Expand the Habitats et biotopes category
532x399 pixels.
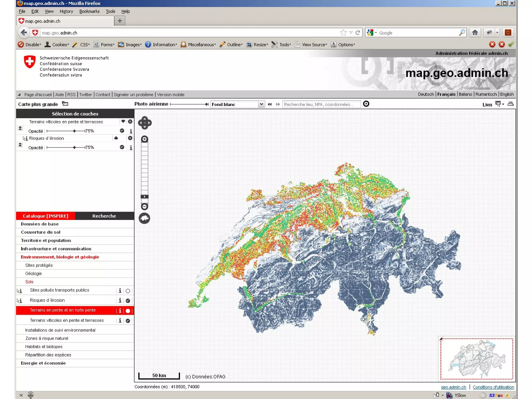point(44,347)
